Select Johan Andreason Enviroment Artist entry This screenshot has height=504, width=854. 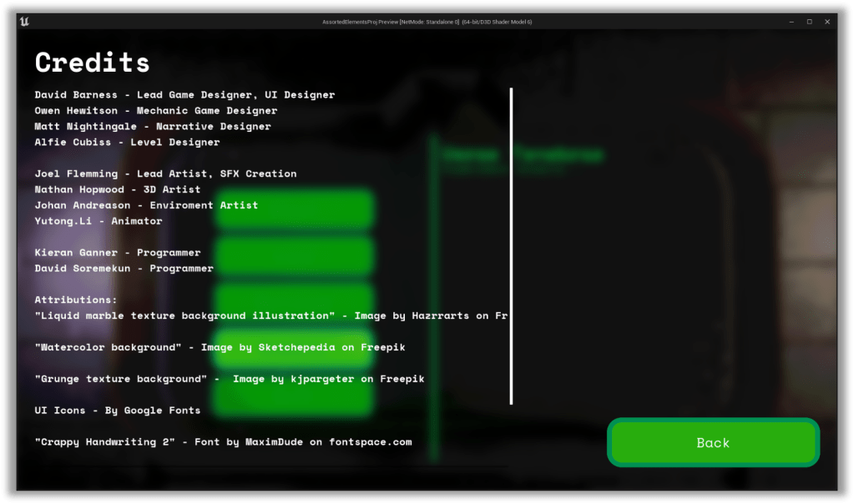(x=146, y=205)
